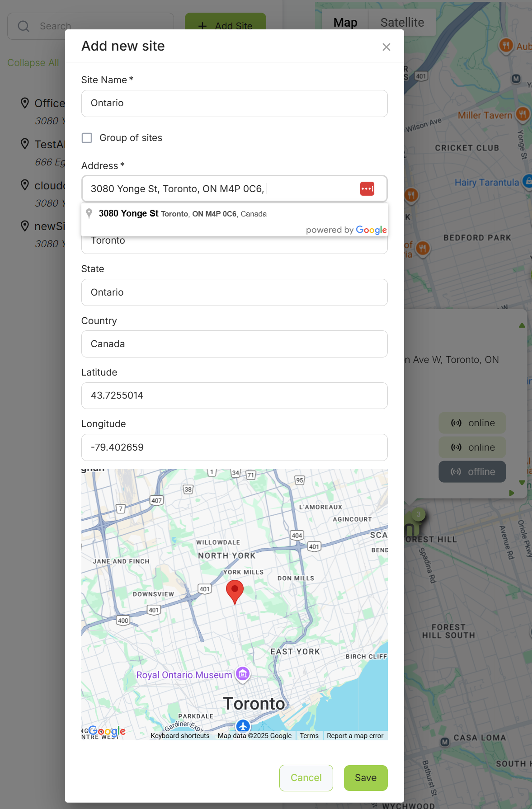
Task: Collapse all sites in the list
Action: click(x=33, y=63)
